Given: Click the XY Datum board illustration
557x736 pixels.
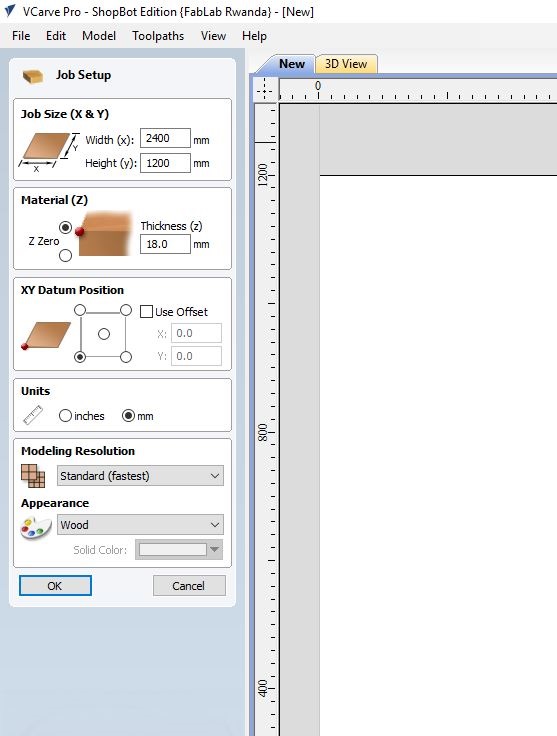Looking at the screenshot, I should 46,336.
